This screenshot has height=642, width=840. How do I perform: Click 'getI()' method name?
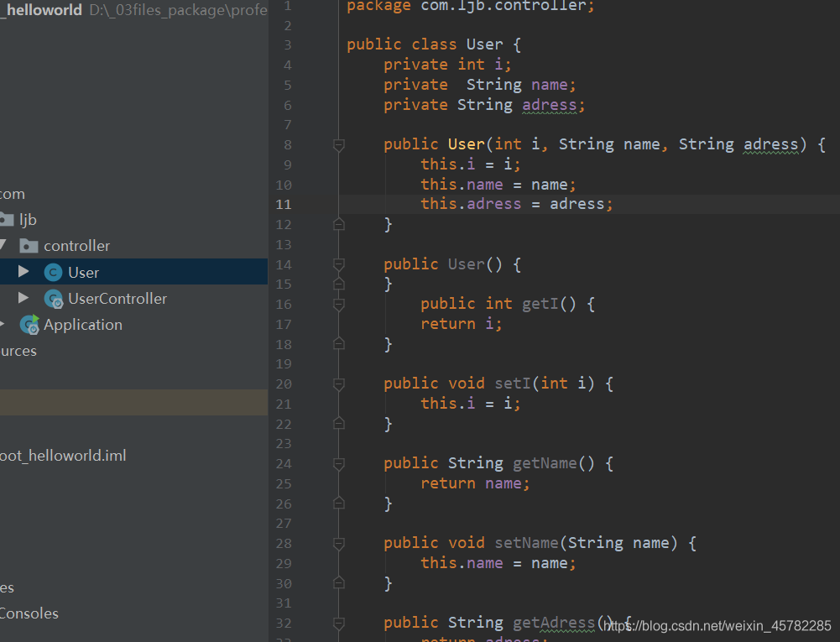pos(549,304)
